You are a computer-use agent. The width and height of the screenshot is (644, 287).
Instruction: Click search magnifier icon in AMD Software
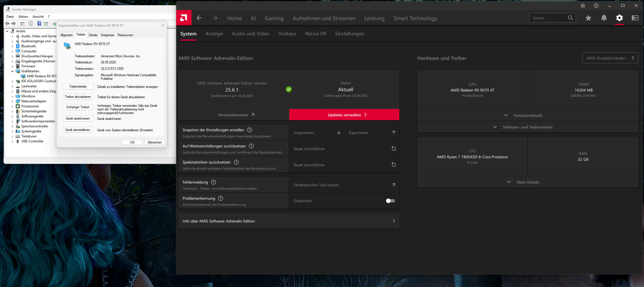[570, 18]
